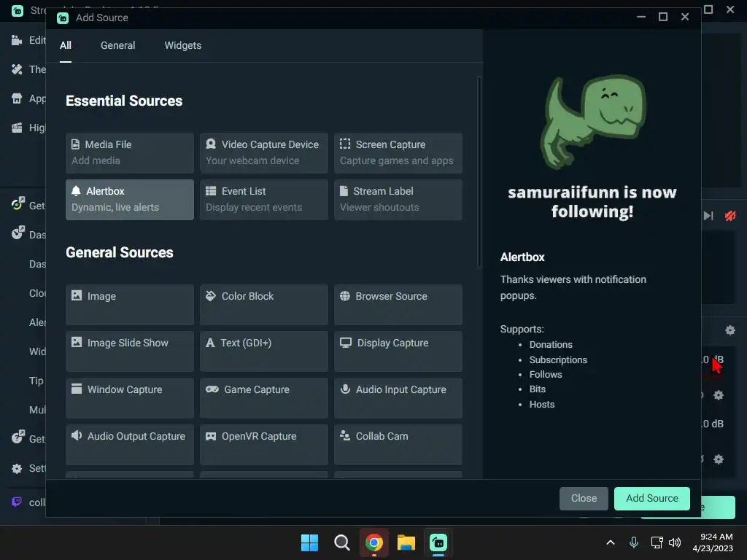Click the mixer settings gear in main window
This screenshot has height=560, width=747.
[729, 330]
